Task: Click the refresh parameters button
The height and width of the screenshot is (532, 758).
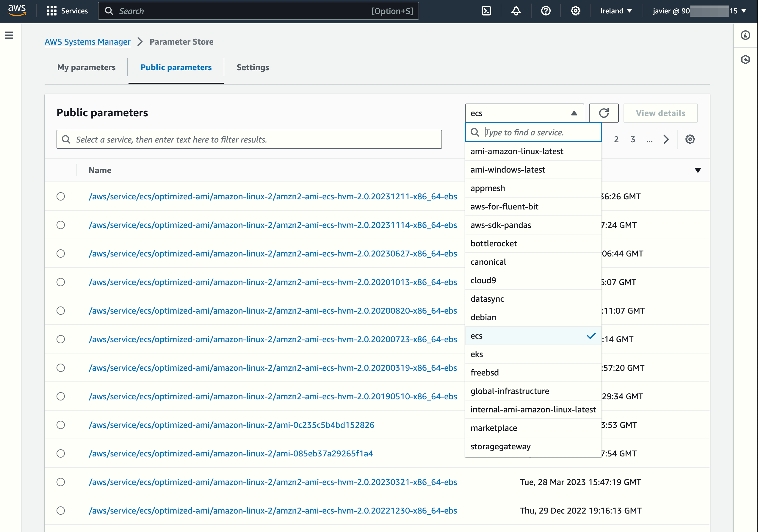Action: coord(604,113)
